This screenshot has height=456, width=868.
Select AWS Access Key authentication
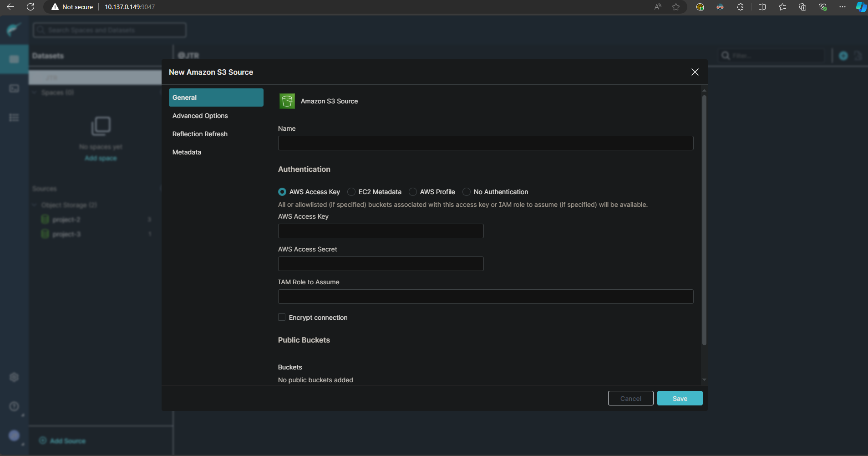(x=282, y=192)
